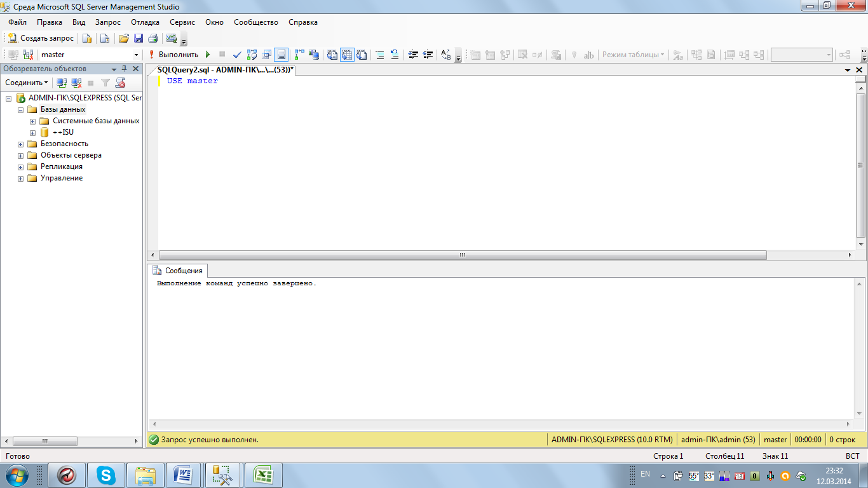This screenshot has height=488, width=868.
Task: Open Activity Monitor icon in standard toolbar
Action: pos(171,38)
